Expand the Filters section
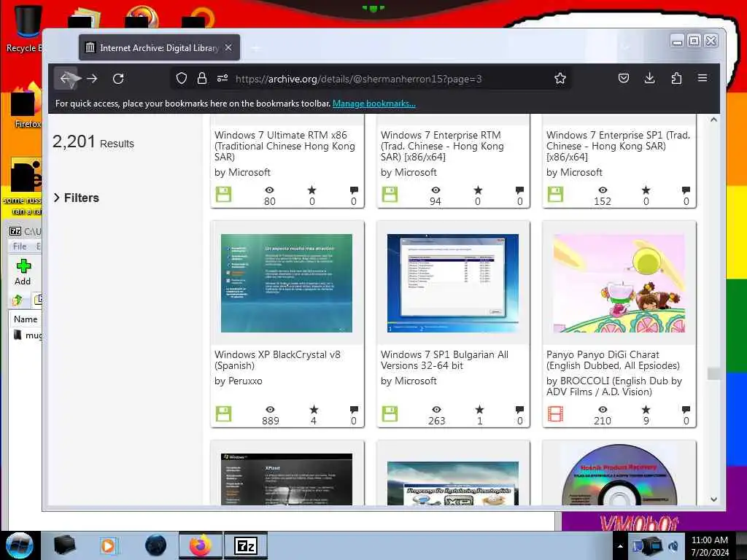 coord(76,198)
